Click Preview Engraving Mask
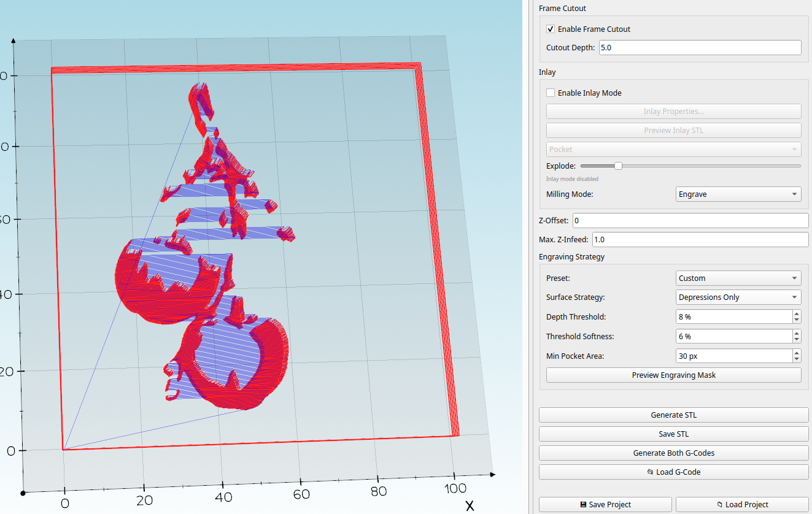The image size is (812, 514). pos(673,375)
